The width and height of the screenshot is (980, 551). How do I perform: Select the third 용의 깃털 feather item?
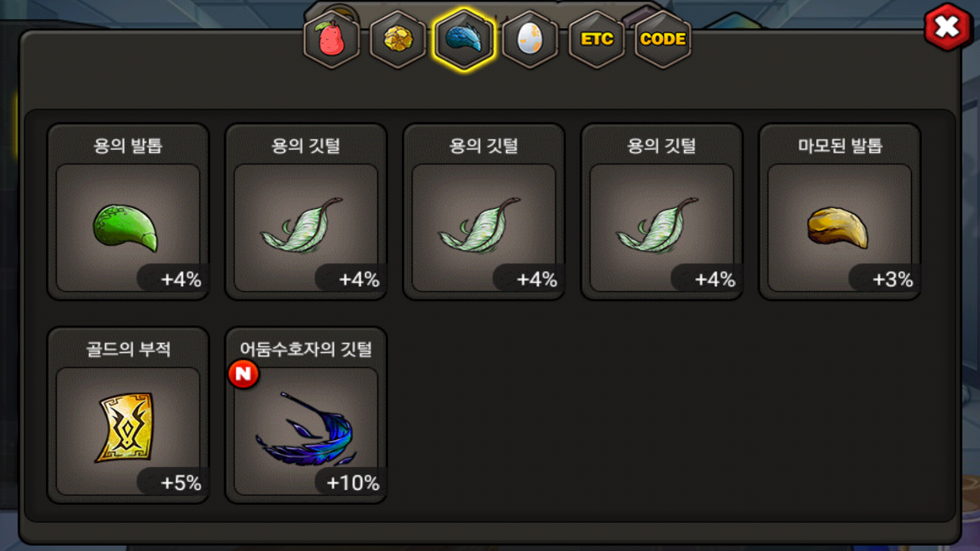point(661,212)
